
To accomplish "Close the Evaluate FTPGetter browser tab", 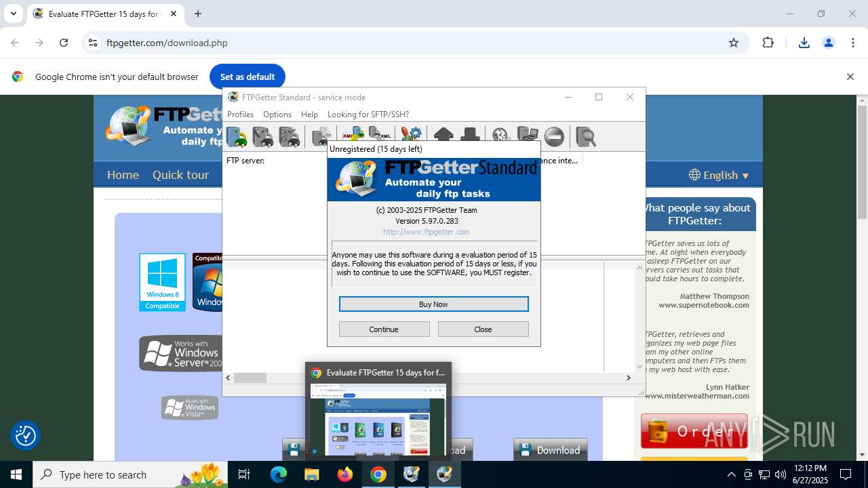I will (174, 14).
